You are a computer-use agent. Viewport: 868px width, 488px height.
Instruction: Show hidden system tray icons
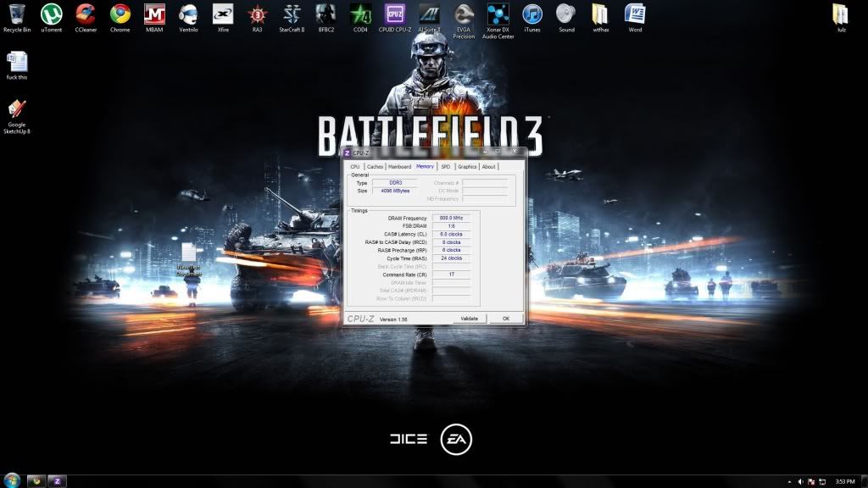click(x=790, y=482)
